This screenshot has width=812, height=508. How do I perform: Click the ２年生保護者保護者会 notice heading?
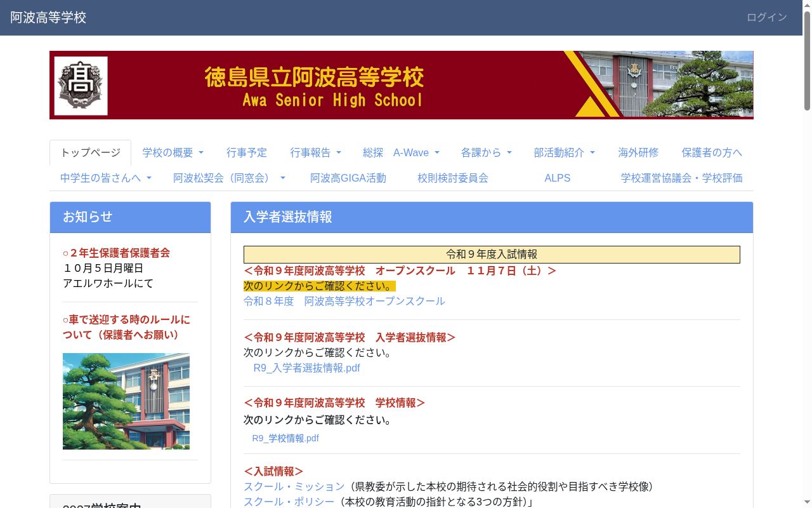[117, 253]
